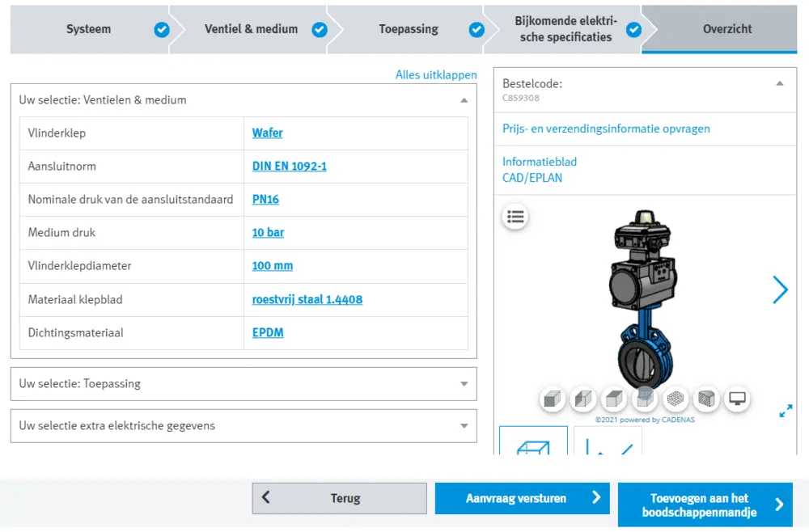Select the solid shaded render mode icon
809x532 pixels.
tap(553, 399)
